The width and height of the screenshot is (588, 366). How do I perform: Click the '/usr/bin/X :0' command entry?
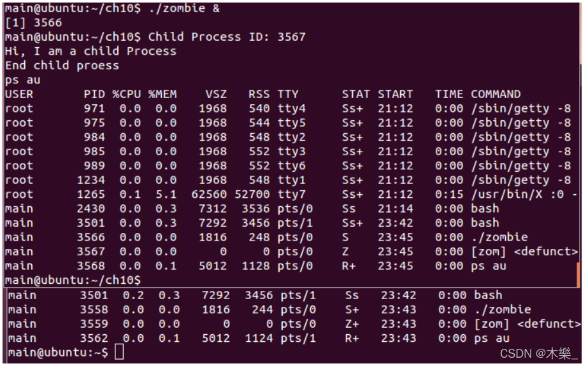click(x=517, y=194)
